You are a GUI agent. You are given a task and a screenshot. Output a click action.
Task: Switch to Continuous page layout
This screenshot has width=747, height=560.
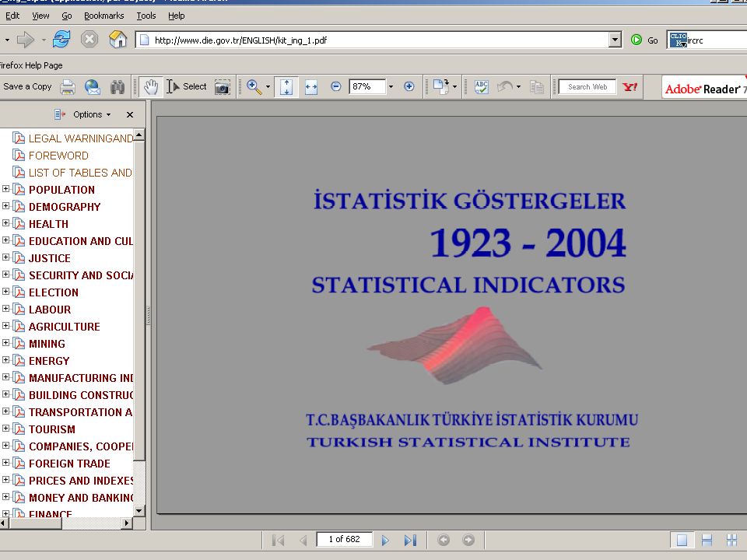click(707, 540)
